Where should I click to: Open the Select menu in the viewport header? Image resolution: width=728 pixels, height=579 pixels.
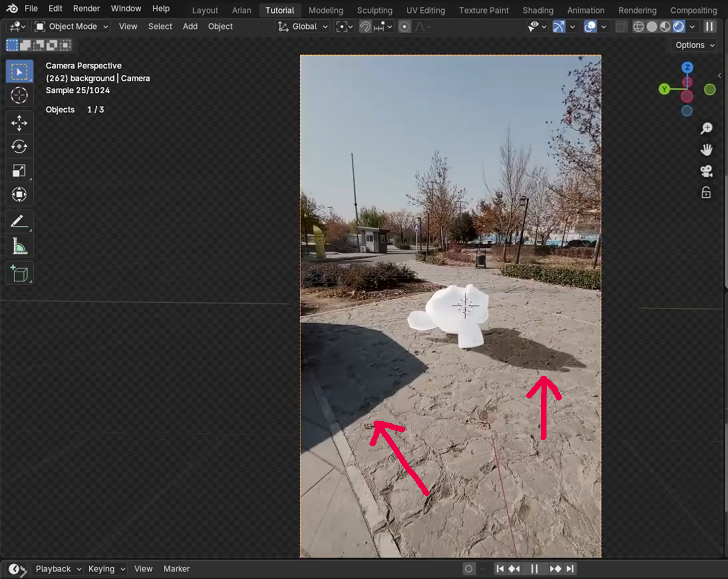point(160,27)
